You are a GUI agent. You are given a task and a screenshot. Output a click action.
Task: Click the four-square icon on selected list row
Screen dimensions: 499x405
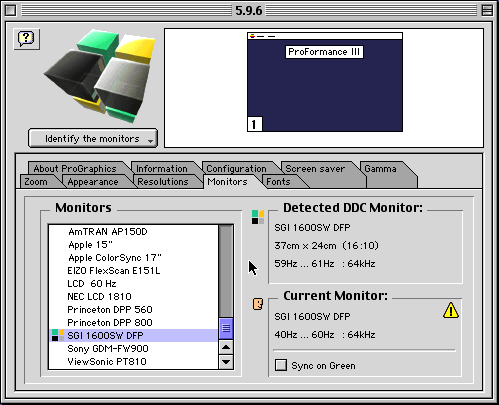click(x=58, y=335)
